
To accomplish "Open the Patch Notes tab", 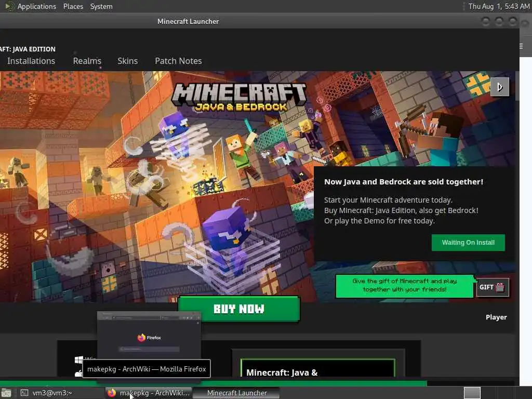I will 179,61.
